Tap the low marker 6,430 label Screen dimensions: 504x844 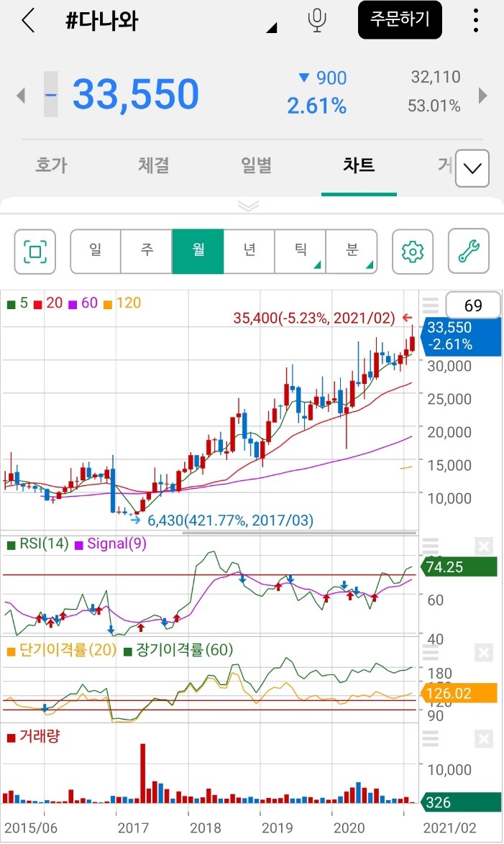tap(231, 520)
